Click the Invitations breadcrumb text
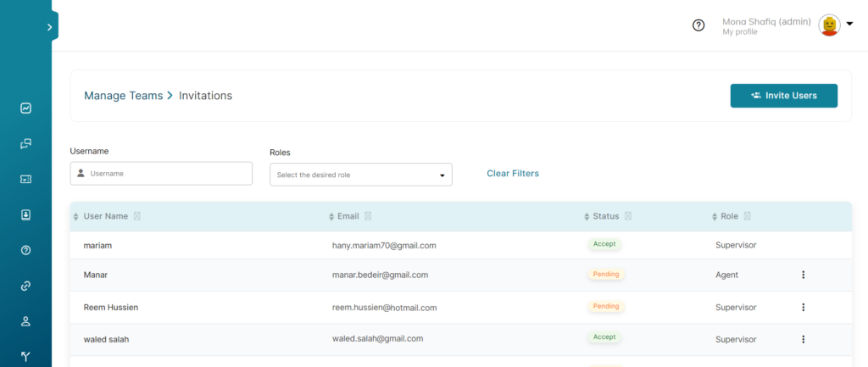 pyautogui.click(x=205, y=96)
